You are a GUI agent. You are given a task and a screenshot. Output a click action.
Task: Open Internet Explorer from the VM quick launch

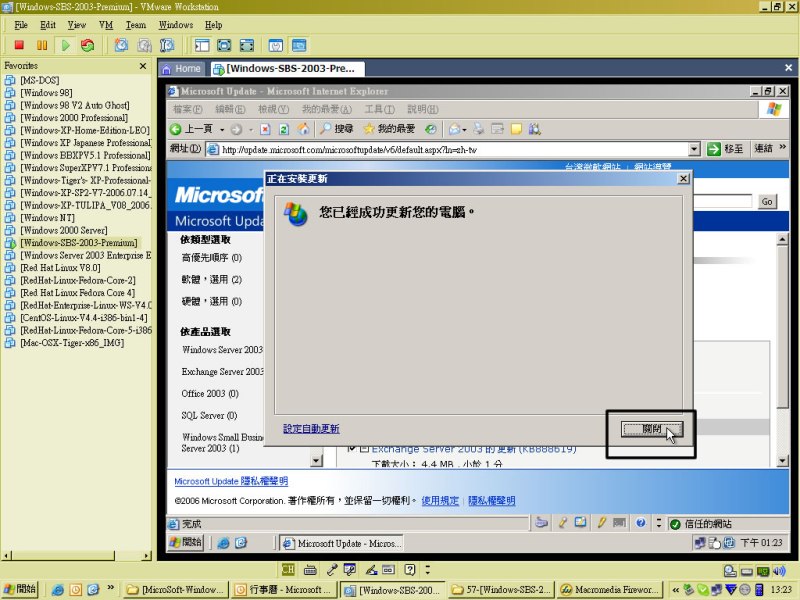point(223,543)
